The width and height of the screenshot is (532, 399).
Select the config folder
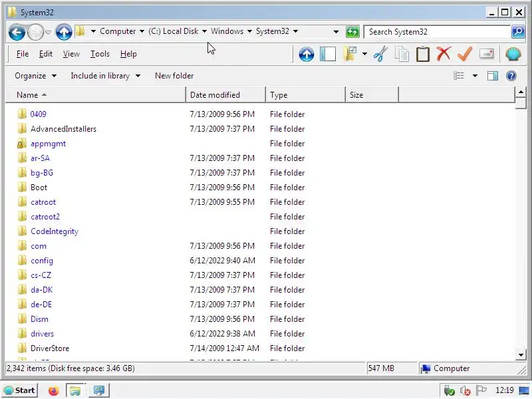[42, 261]
